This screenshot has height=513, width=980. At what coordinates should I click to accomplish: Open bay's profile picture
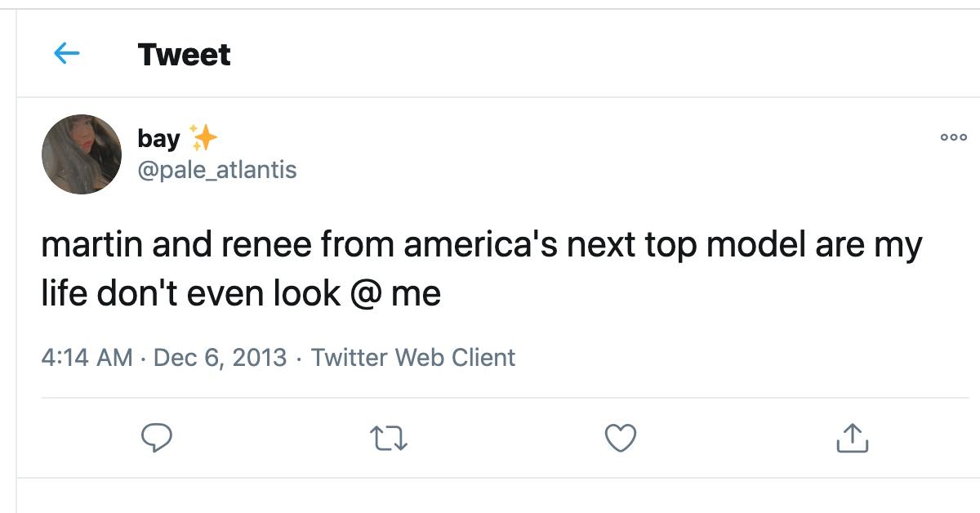click(82, 154)
